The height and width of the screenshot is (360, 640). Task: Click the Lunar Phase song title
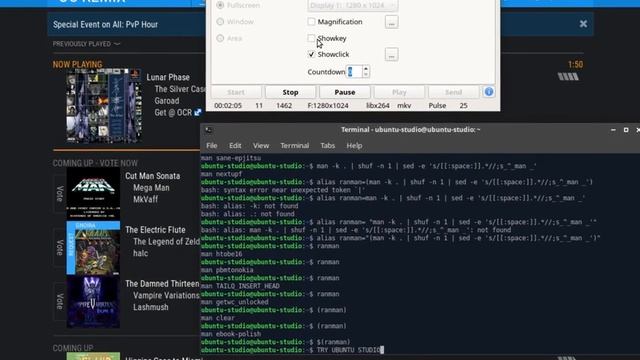168,77
